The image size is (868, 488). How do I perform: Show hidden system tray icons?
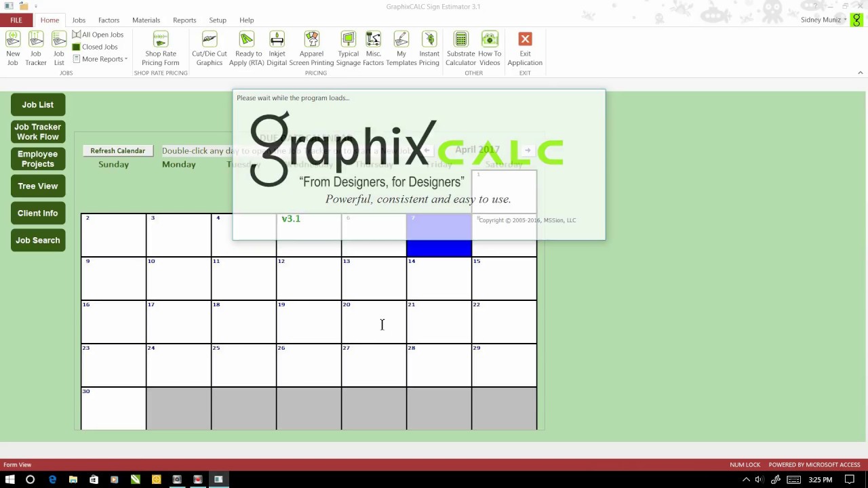[x=747, y=480]
